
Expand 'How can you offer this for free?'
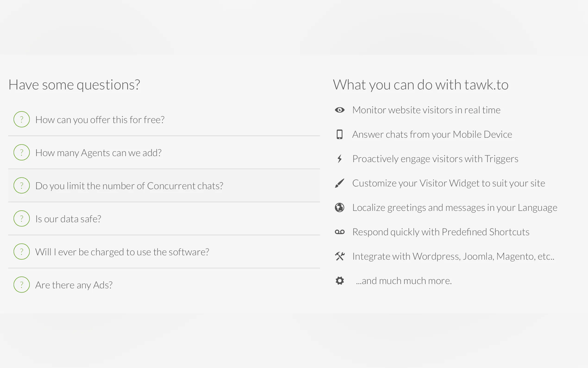[100, 120]
